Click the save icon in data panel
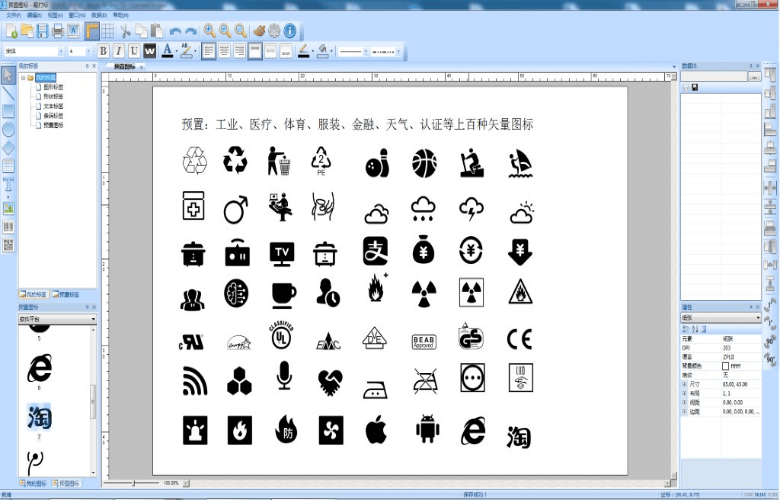Viewport: 780px width, 500px height. tap(694, 88)
